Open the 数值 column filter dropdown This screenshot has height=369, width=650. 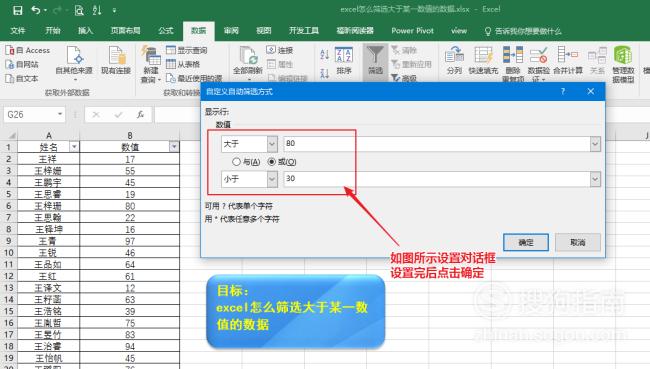[174, 147]
